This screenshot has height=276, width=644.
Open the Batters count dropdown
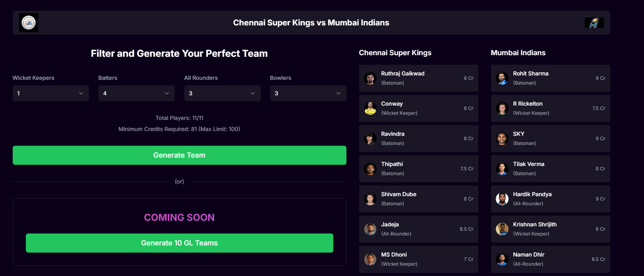tap(137, 93)
